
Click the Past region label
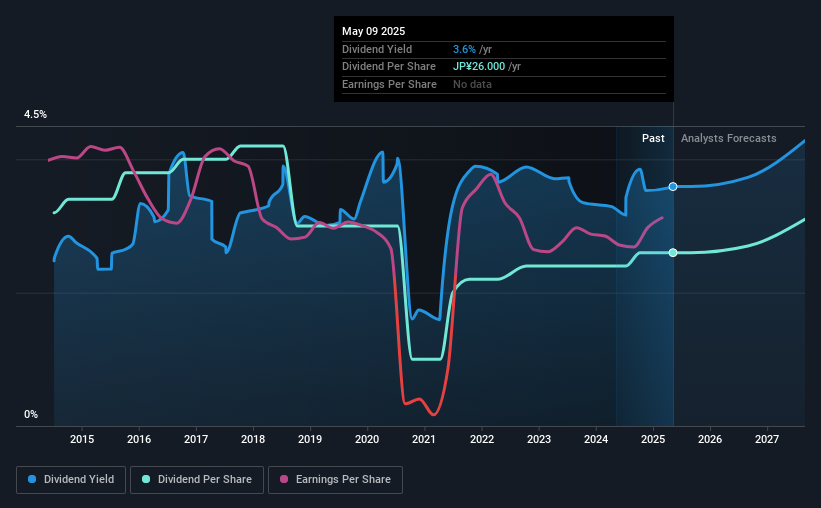pyautogui.click(x=653, y=138)
